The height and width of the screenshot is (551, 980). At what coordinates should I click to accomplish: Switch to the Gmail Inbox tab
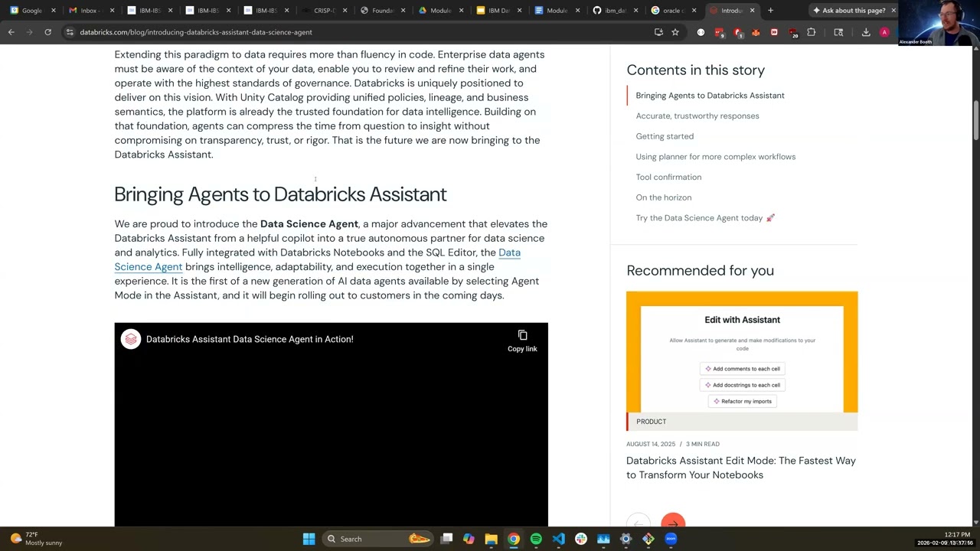click(90, 11)
